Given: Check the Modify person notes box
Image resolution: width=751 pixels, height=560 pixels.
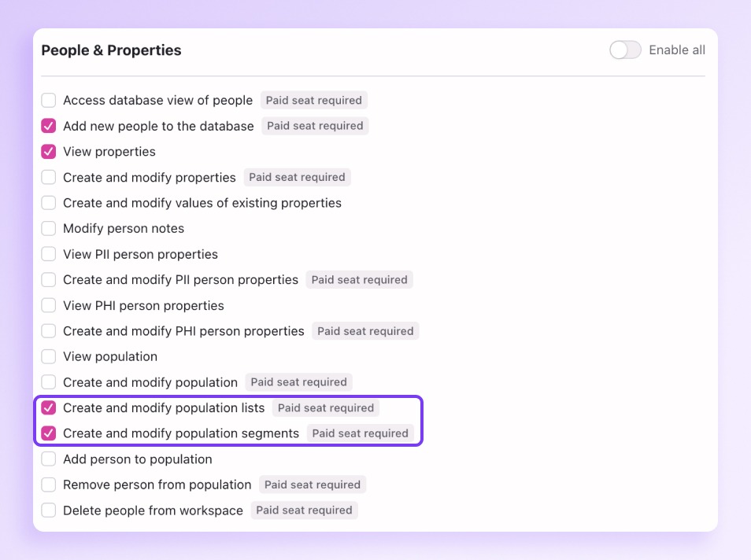Looking at the screenshot, I should (x=49, y=229).
